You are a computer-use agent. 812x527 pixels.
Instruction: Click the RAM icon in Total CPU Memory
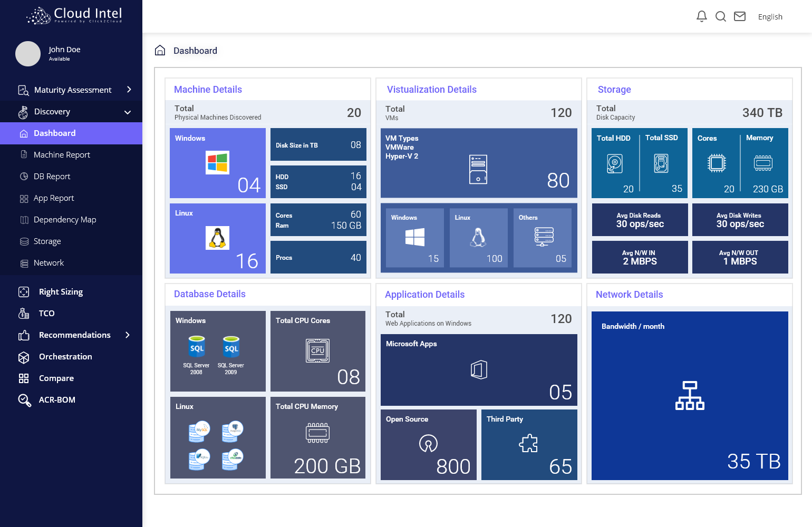[318, 433]
